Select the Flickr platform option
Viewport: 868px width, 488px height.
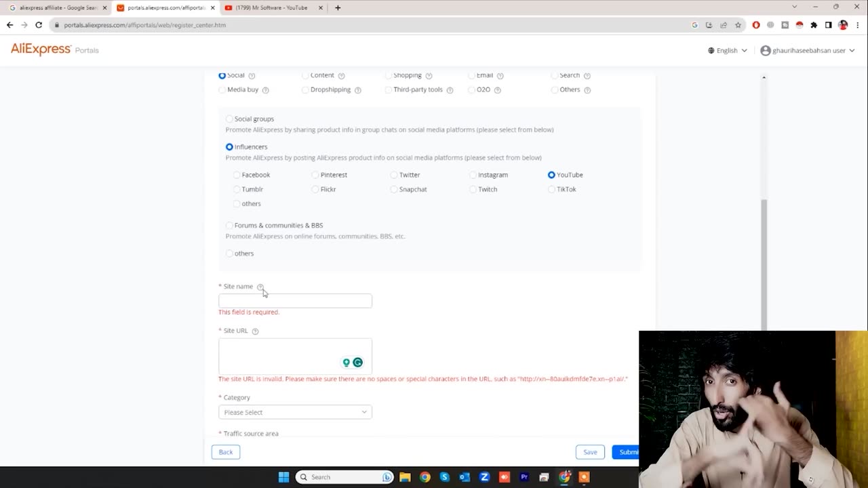click(x=315, y=189)
